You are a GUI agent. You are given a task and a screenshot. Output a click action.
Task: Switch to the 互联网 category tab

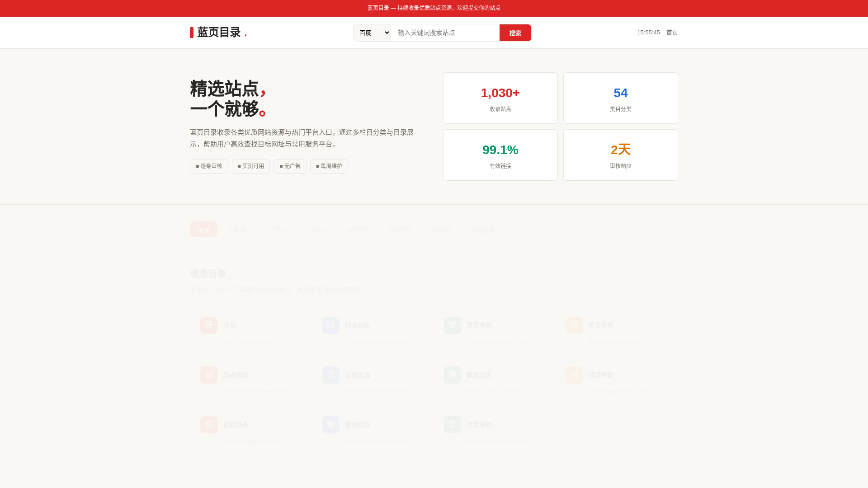coord(236,230)
